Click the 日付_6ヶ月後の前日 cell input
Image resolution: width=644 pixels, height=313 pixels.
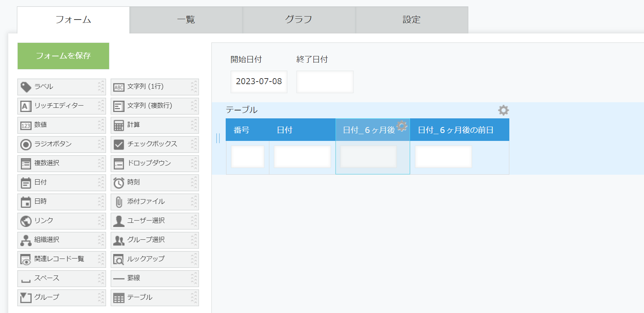click(x=443, y=157)
